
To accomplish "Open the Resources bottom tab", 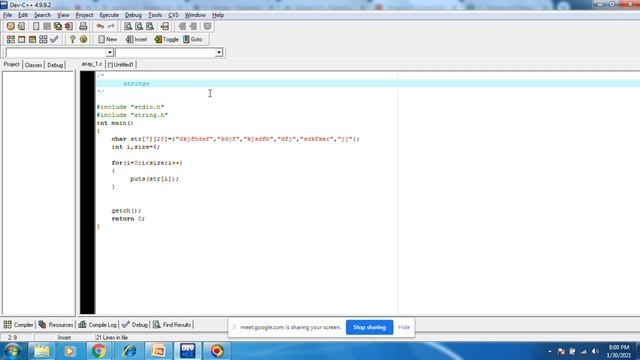I will tap(56, 325).
